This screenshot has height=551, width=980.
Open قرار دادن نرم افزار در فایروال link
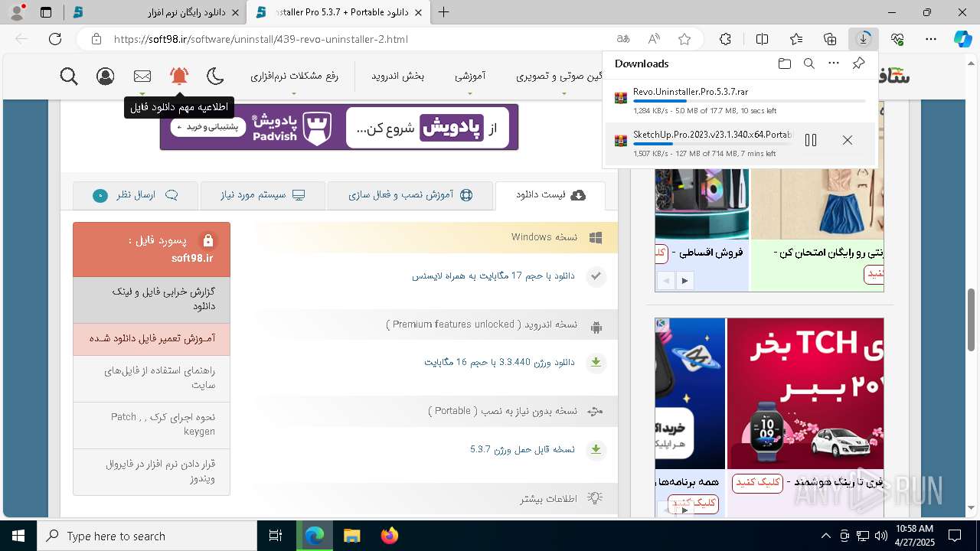tap(152, 471)
